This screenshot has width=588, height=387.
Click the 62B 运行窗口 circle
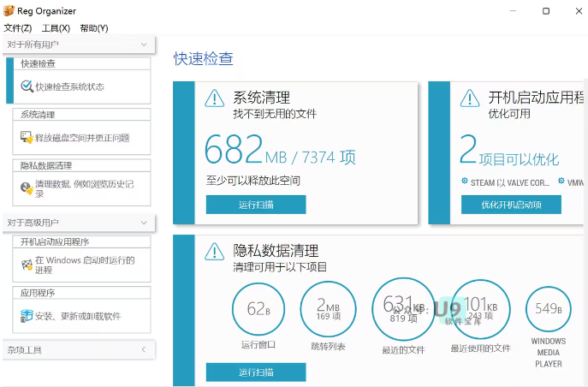coord(258,309)
